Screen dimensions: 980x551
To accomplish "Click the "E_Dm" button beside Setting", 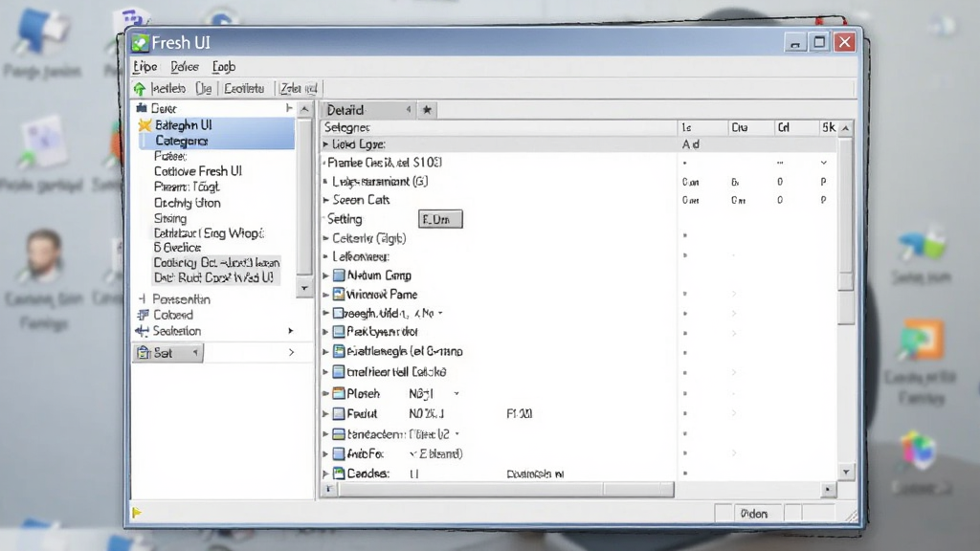I will (440, 219).
